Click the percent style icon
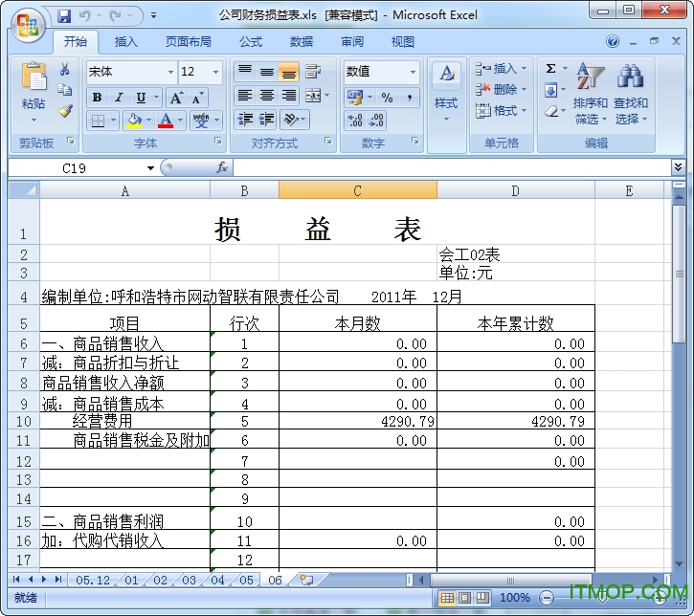Screen dimensions: 694x616 [387, 98]
